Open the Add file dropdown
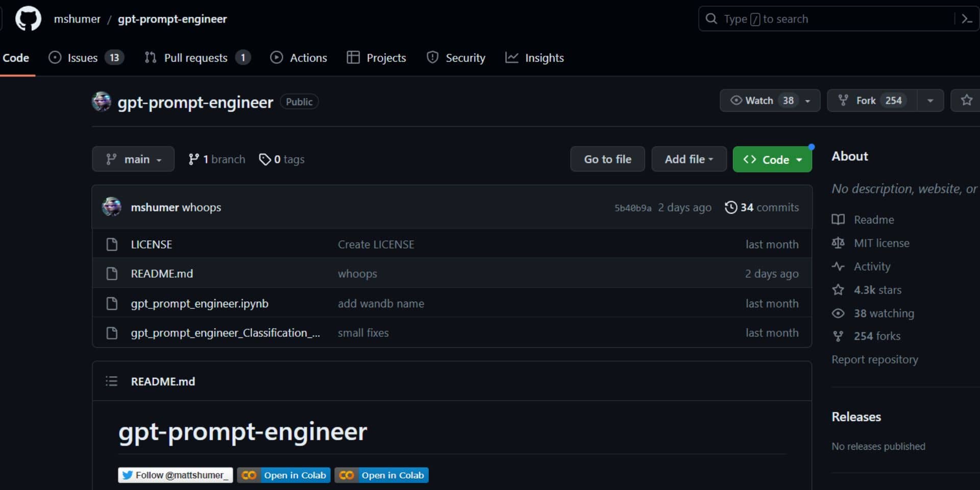Image resolution: width=980 pixels, height=490 pixels. 689,159
